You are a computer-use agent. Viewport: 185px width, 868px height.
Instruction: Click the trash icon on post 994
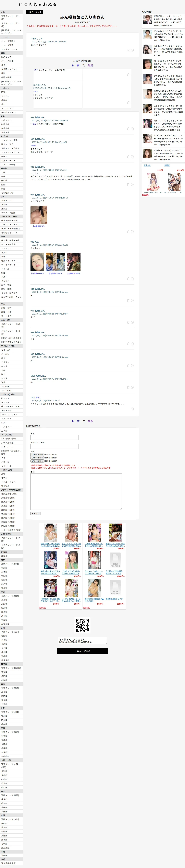click(128, 231)
